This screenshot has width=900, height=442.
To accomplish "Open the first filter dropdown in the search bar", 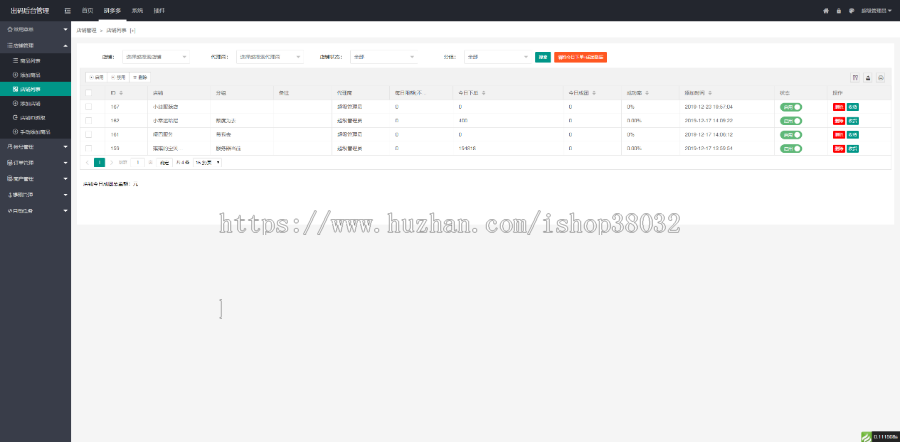I will [x=156, y=57].
